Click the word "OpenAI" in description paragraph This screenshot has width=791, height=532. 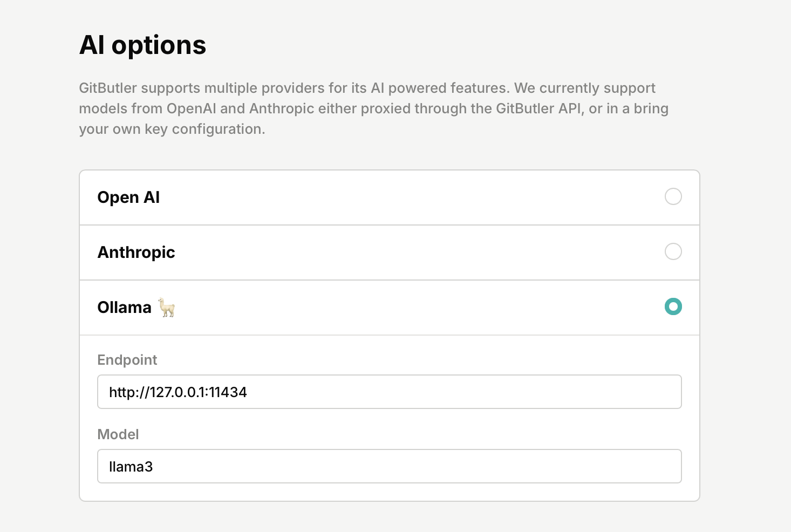[x=191, y=108]
